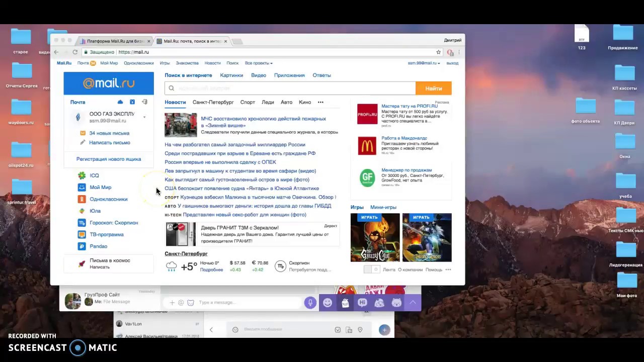
Task: Open The Greedy Cave game thumbnail
Action: click(x=375, y=237)
